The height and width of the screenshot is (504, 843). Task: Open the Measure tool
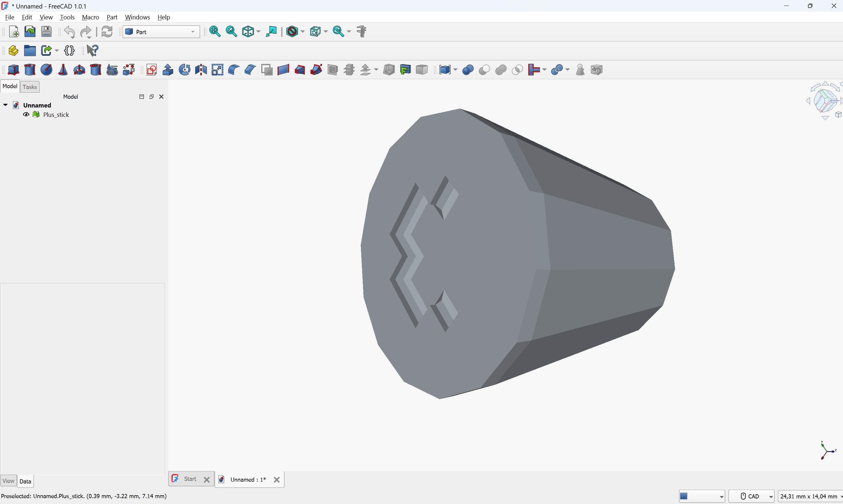click(x=362, y=32)
